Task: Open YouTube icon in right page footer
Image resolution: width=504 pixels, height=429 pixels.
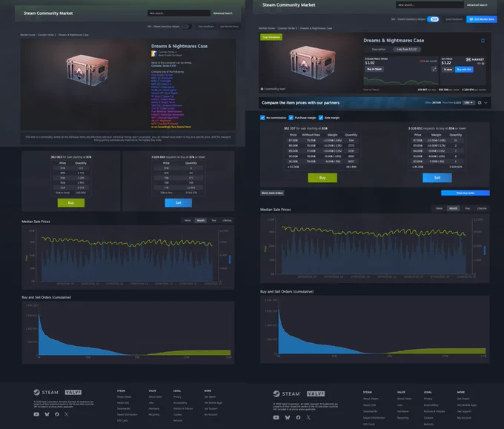Action: (x=276, y=417)
